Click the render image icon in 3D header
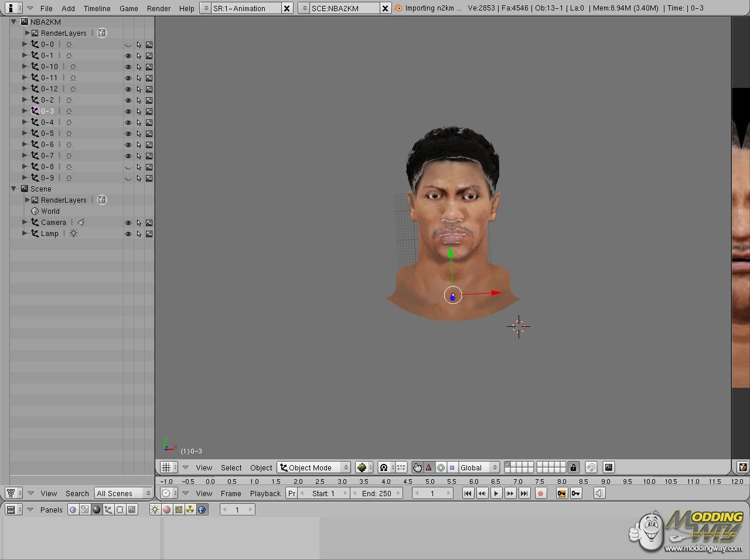 tap(609, 467)
